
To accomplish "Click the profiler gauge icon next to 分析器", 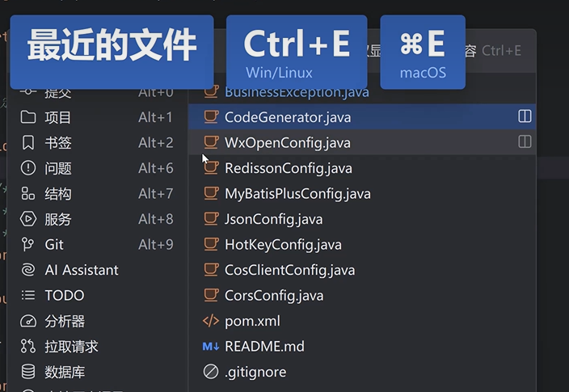I will click(x=28, y=321).
